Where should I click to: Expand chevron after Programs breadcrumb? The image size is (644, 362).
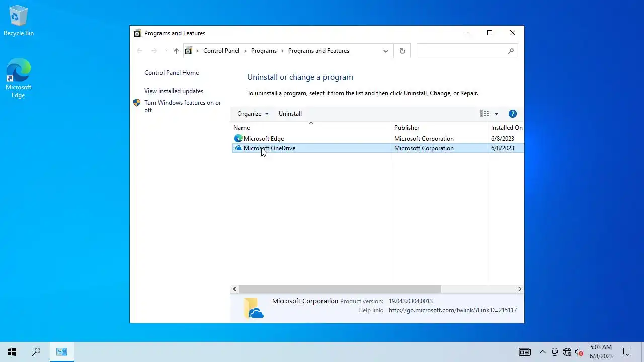[x=282, y=51]
